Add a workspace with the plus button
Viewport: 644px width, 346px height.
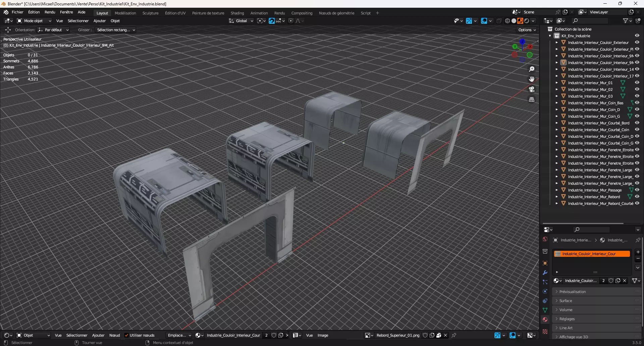click(377, 13)
